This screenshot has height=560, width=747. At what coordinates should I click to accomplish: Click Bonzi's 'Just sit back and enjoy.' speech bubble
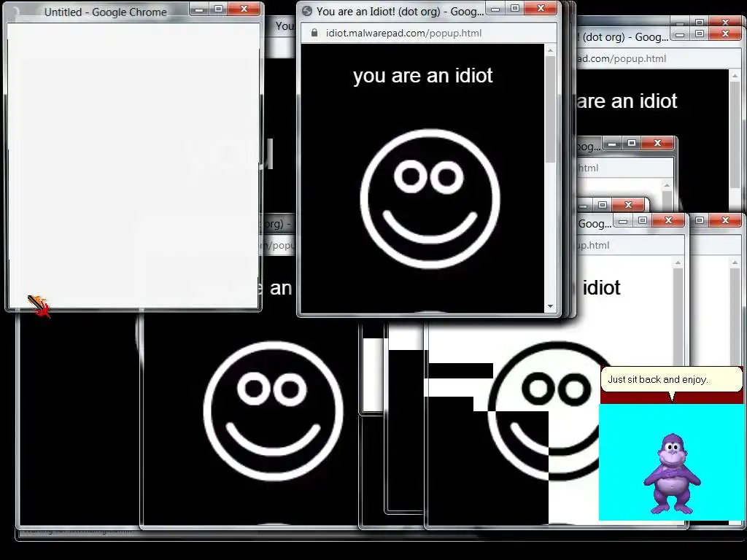[x=672, y=379]
